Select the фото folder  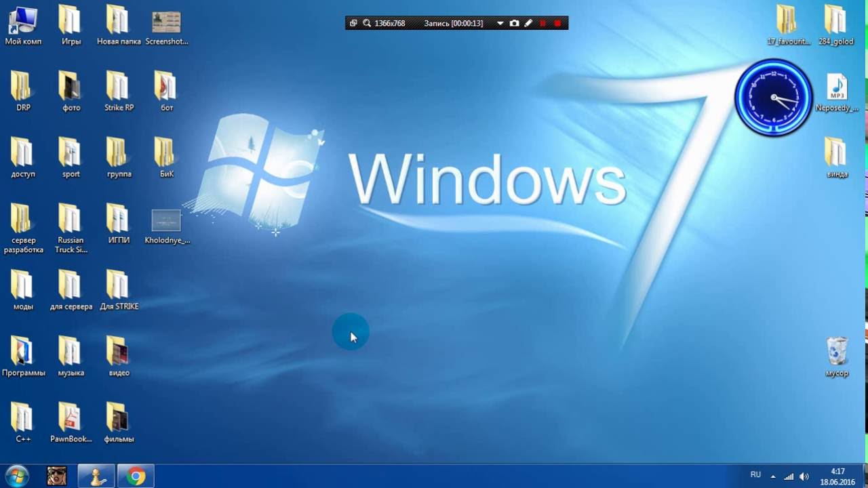click(x=71, y=91)
